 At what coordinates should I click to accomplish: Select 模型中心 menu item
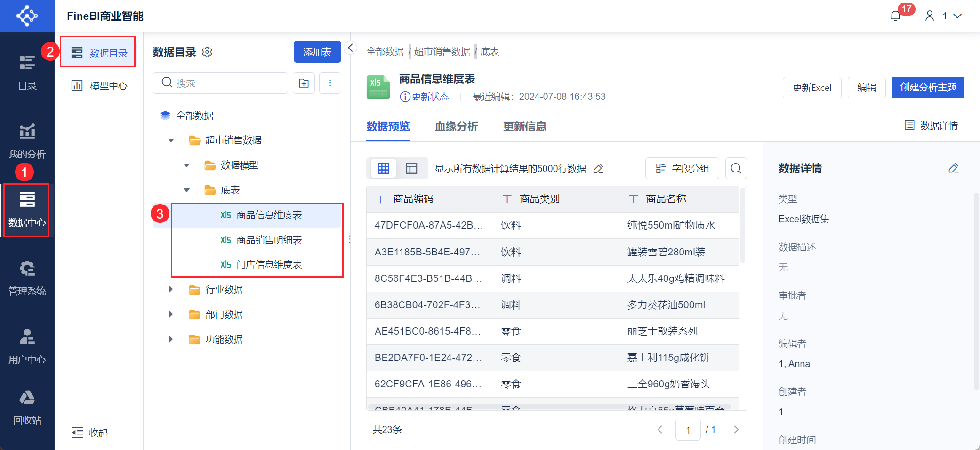point(99,86)
